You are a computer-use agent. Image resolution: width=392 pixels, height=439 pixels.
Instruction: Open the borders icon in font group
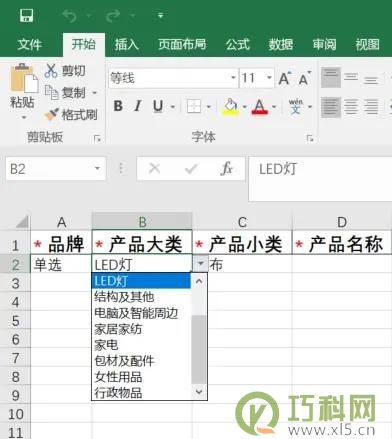(194, 107)
